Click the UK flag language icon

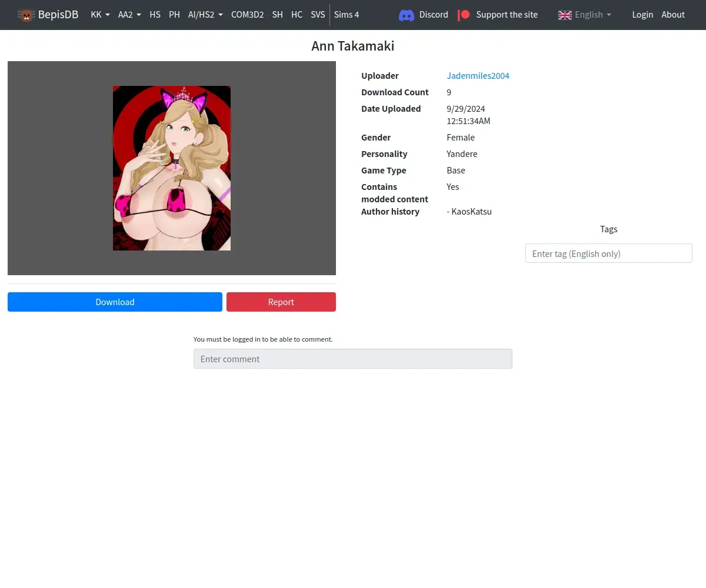[565, 15]
